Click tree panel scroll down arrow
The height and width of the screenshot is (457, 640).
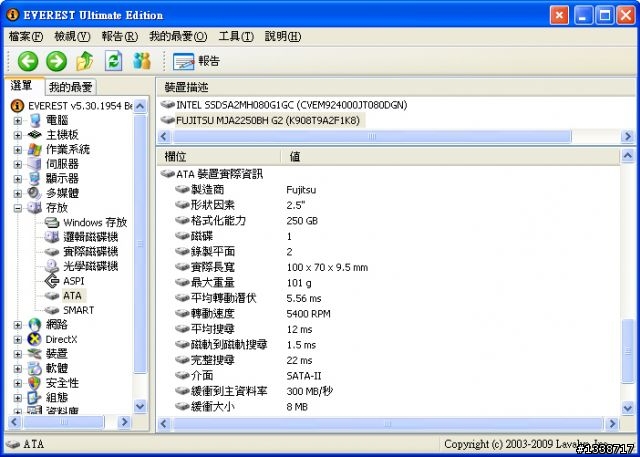click(140, 406)
